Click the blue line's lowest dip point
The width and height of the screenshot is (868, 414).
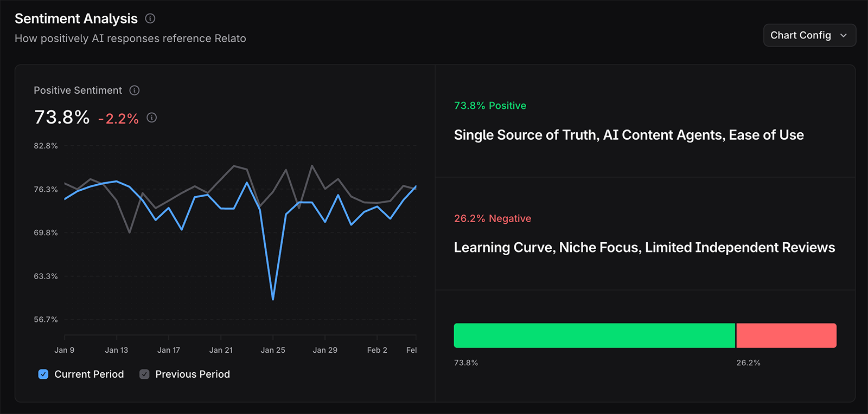272,299
